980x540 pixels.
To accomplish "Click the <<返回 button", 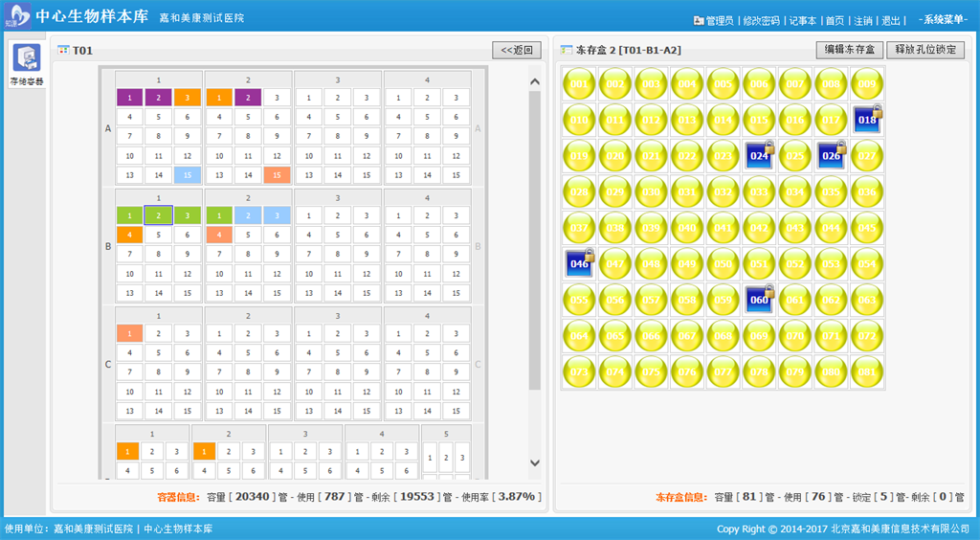I will coord(517,50).
